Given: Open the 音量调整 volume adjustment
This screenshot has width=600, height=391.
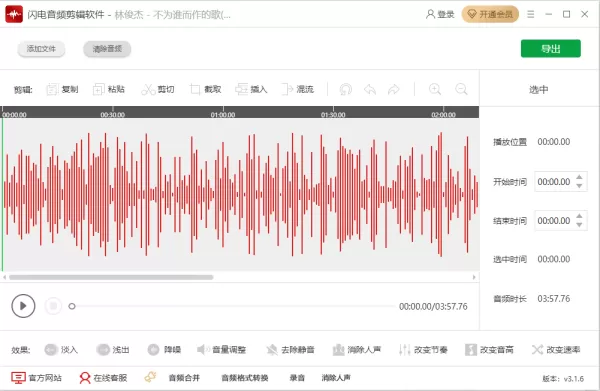Looking at the screenshot, I should [x=221, y=350].
